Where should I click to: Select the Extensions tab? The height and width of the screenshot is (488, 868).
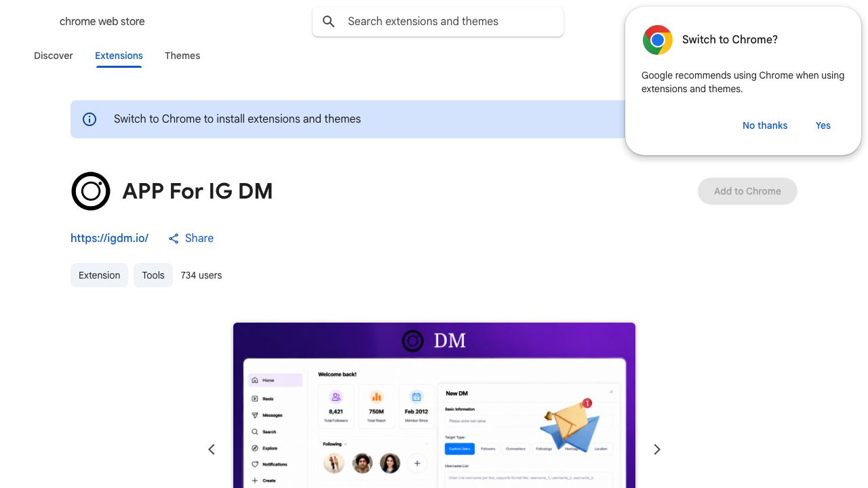pos(119,56)
